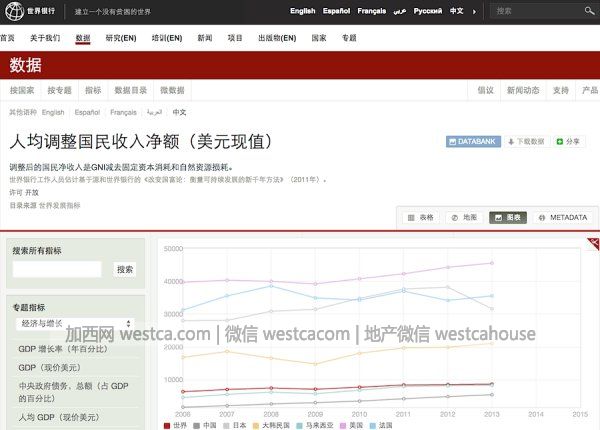
Task: Open 支持 on right sub-navigation
Action: (x=561, y=90)
